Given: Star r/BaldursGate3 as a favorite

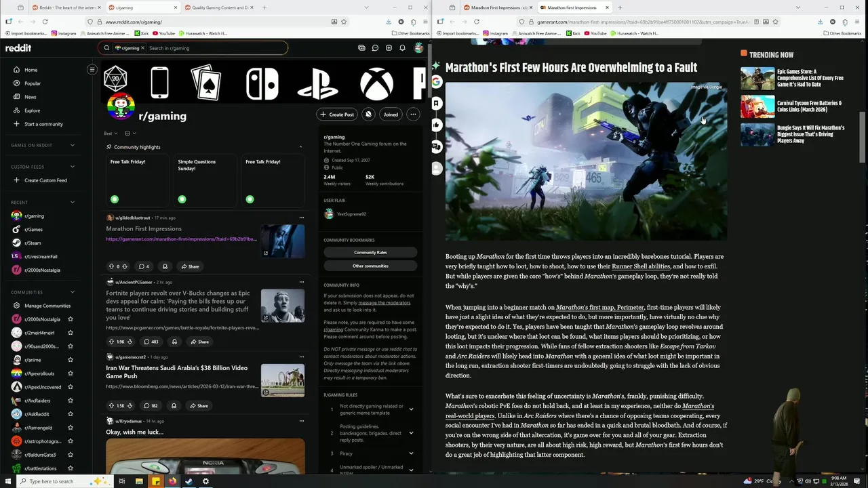Looking at the screenshot, I should 71,455.
